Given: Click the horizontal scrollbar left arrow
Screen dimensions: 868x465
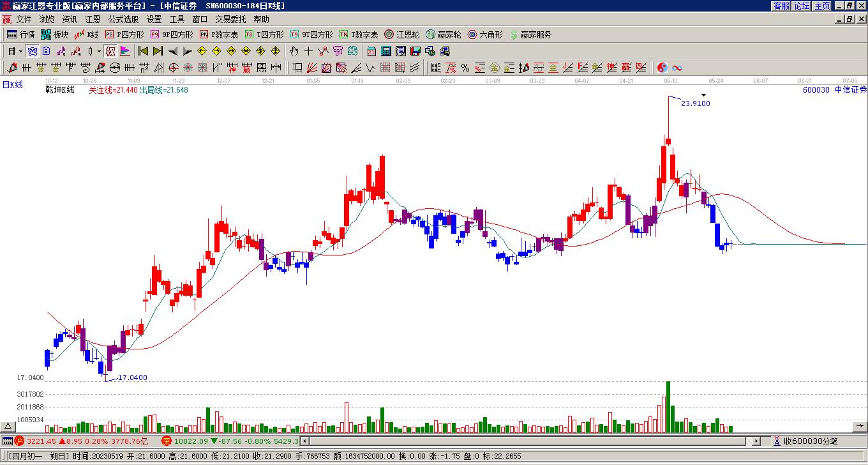Looking at the screenshot, I should [x=305, y=441].
